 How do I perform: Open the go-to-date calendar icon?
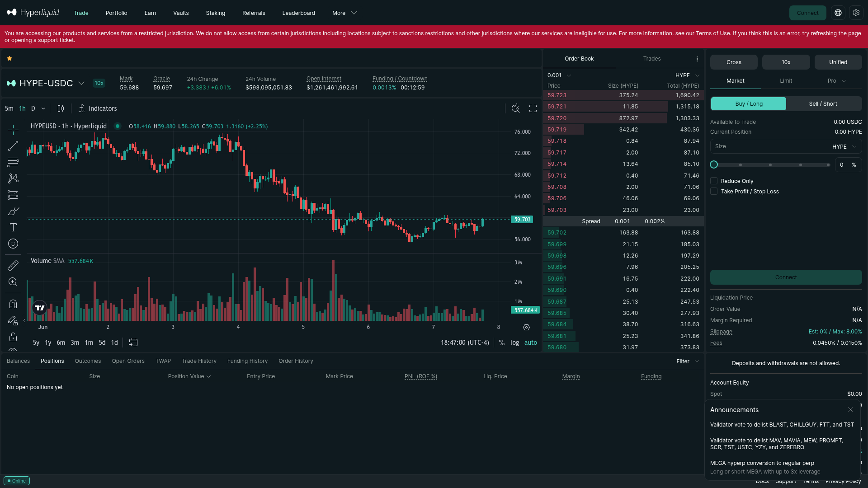tap(133, 343)
